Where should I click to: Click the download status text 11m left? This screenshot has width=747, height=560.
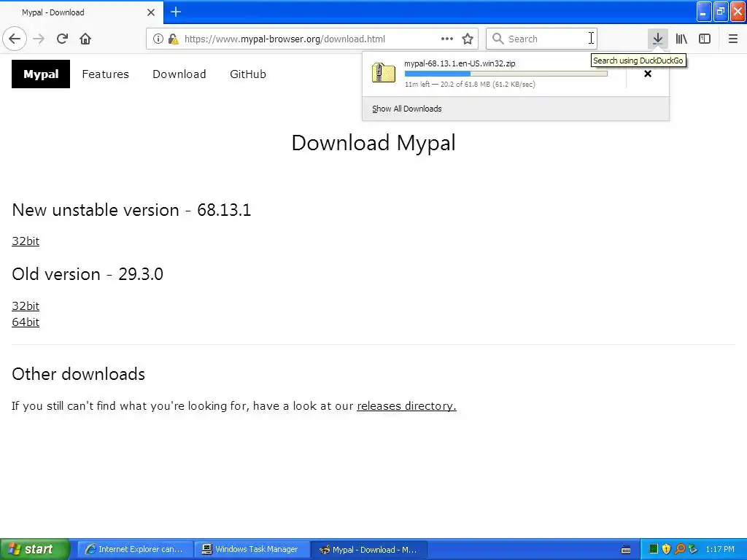tap(470, 85)
